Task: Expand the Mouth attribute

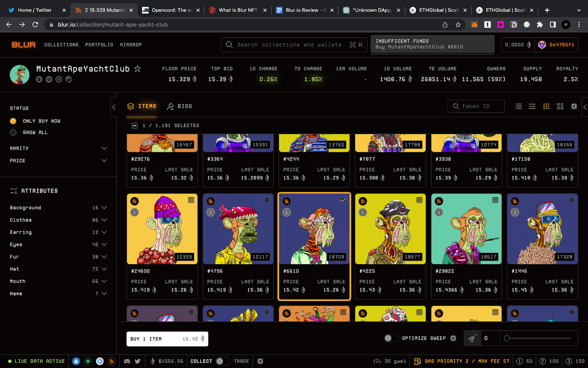Action: [58, 281]
